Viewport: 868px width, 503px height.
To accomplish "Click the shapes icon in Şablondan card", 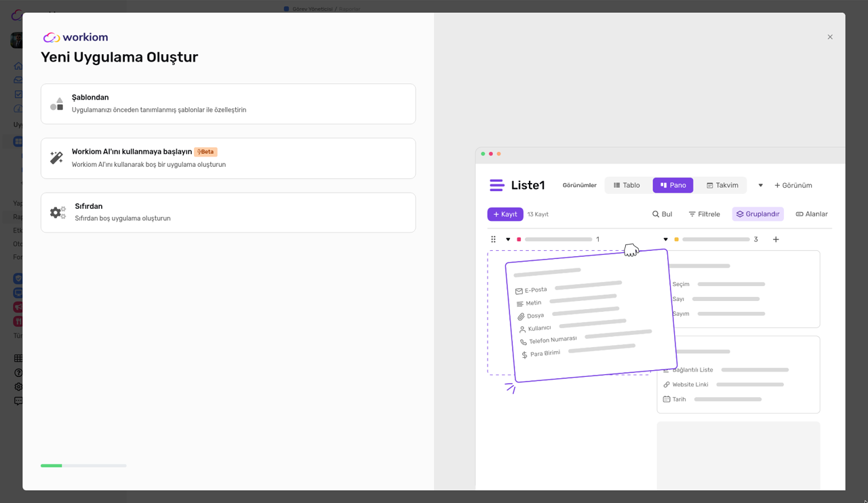I will click(57, 104).
